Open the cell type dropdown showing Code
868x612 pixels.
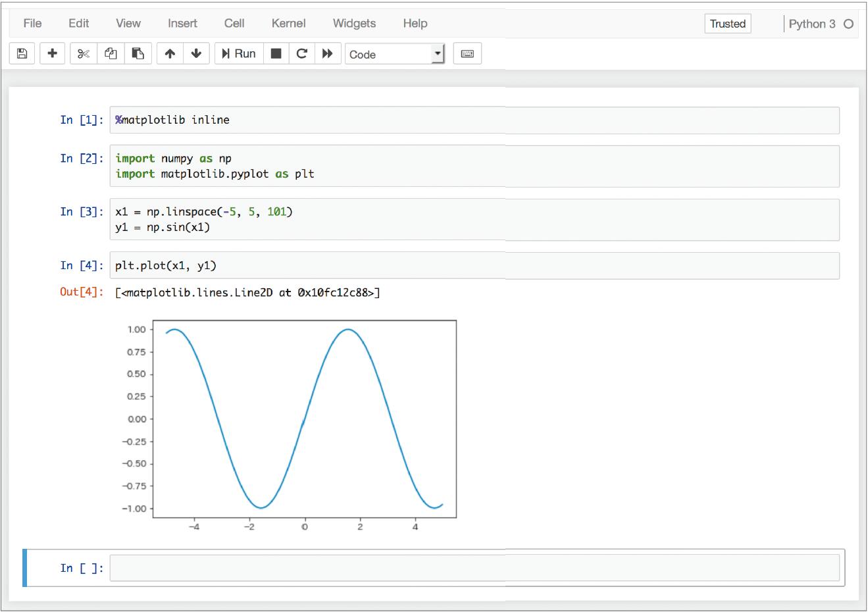pyautogui.click(x=395, y=54)
